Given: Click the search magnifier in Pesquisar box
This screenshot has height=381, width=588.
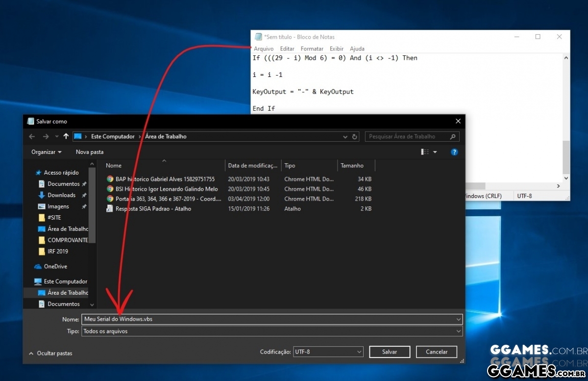Looking at the screenshot, I should pyautogui.click(x=454, y=136).
